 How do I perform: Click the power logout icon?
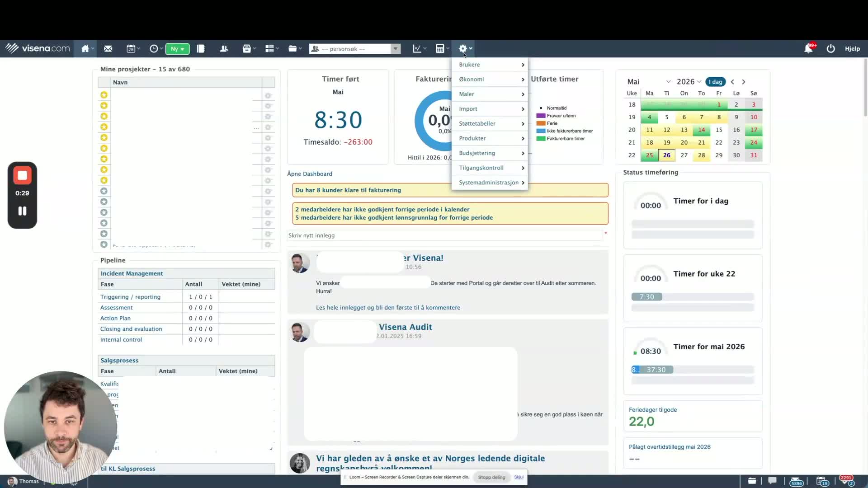[831, 49]
